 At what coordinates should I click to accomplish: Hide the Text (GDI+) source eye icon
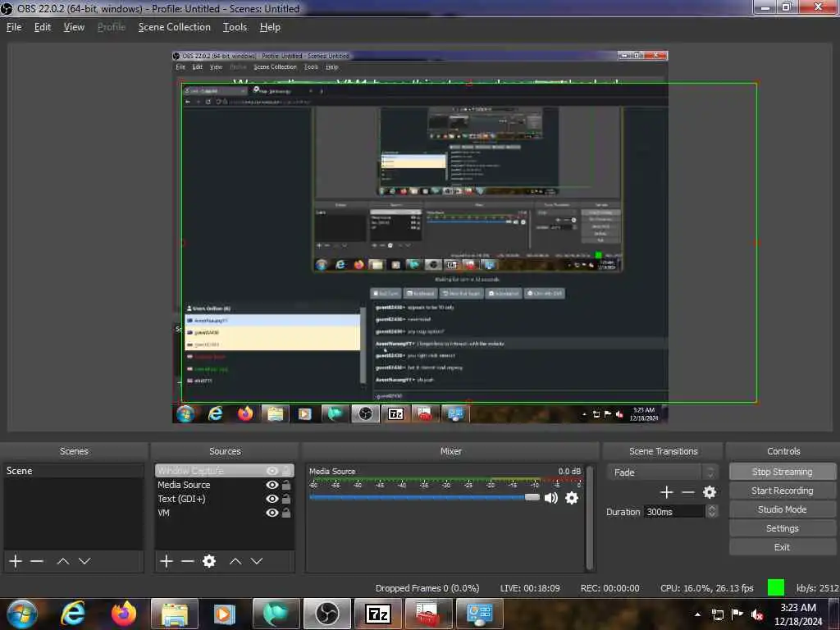[272, 499]
